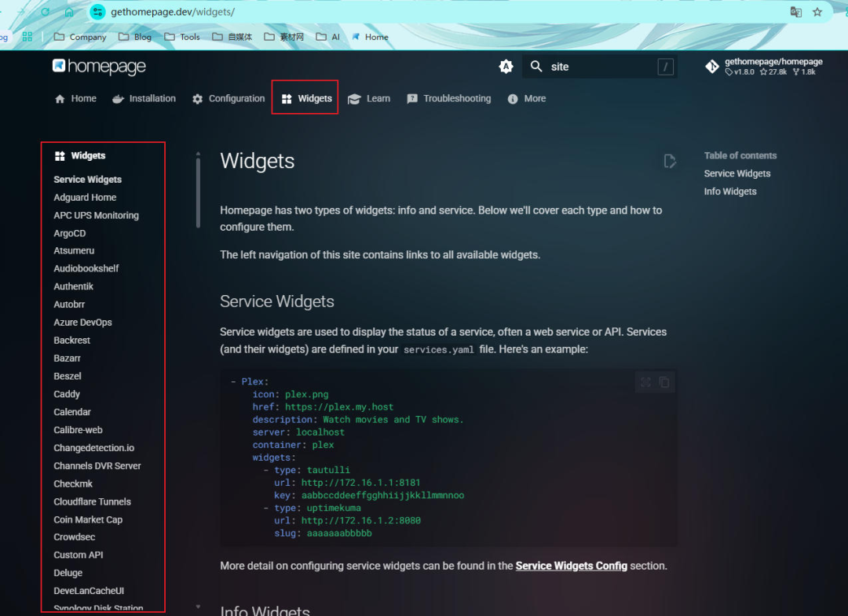Open Azure DevOps widget page
This screenshot has width=848, height=616.
click(x=82, y=322)
